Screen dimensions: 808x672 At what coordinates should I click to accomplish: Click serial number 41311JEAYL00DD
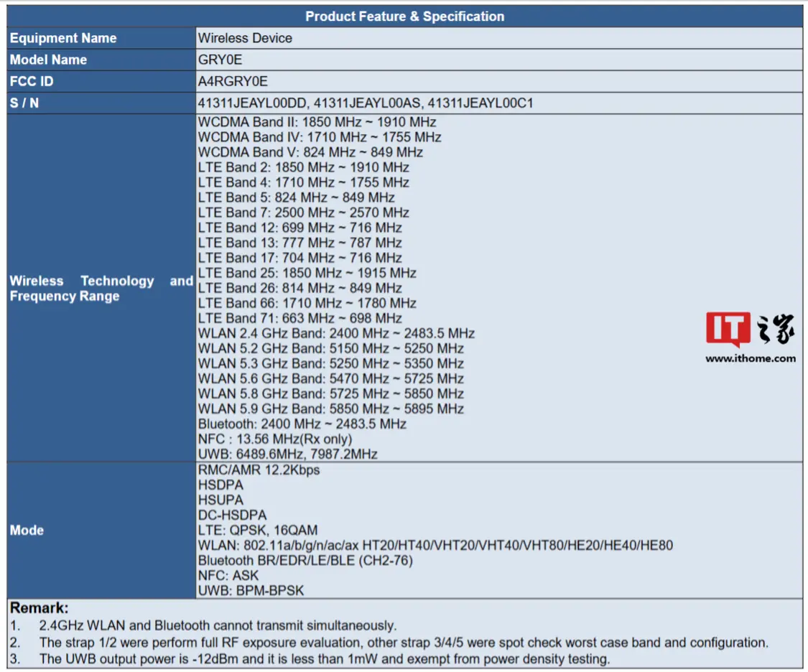pos(253,103)
